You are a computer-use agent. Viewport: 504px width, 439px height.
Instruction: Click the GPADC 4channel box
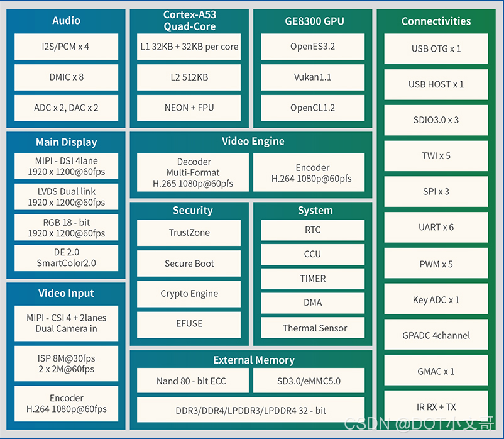coord(436,335)
